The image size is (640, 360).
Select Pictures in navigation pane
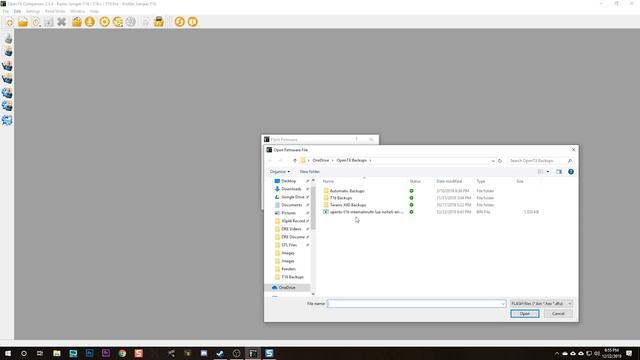click(x=289, y=213)
